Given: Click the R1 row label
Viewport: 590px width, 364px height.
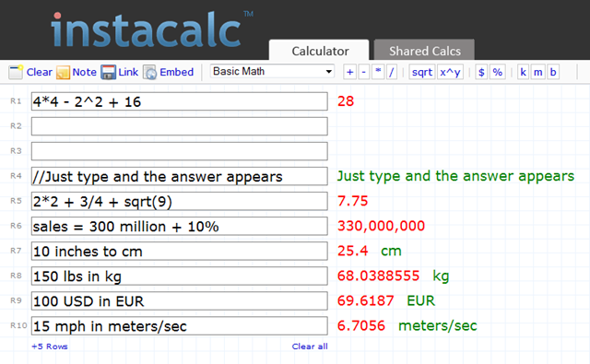Looking at the screenshot, I should [16, 101].
